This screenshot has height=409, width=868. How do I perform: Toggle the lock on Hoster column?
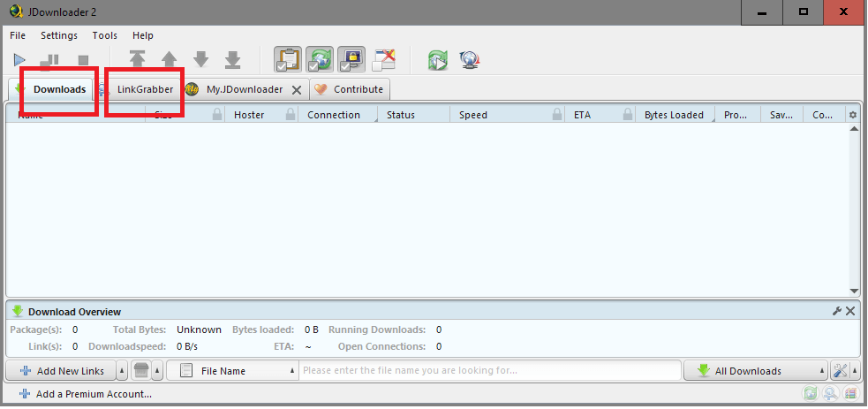[291, 115]
